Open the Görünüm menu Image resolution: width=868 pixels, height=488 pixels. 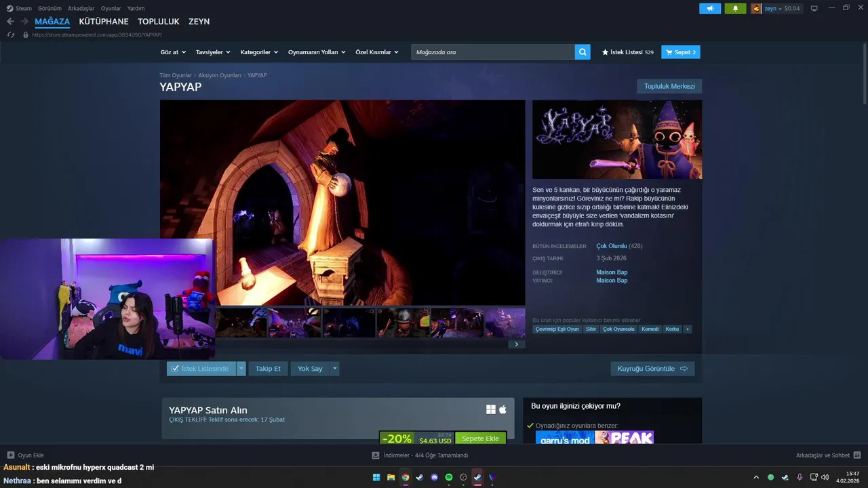[x=50, y=8]
